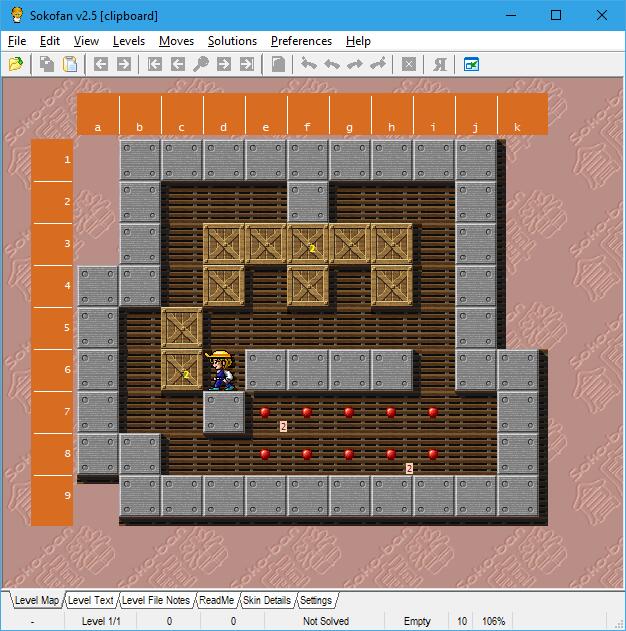This screenshot has width=626, height=631.
Task: Paste a level from the clipboard icon
Action: click(70, 64)
